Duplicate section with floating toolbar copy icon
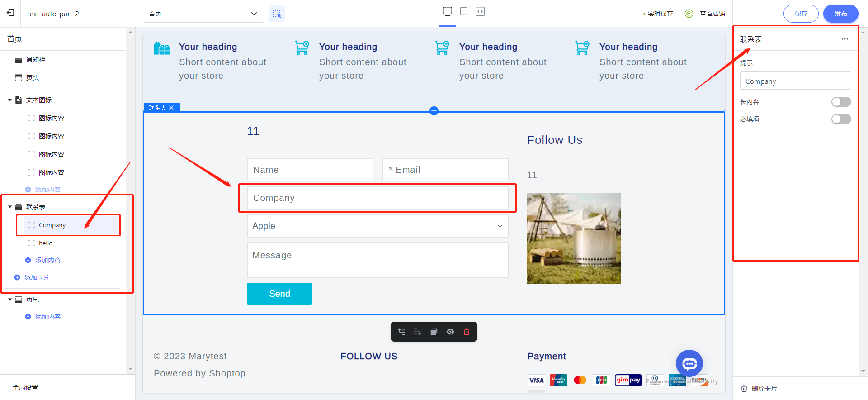 tap(434, 332)
